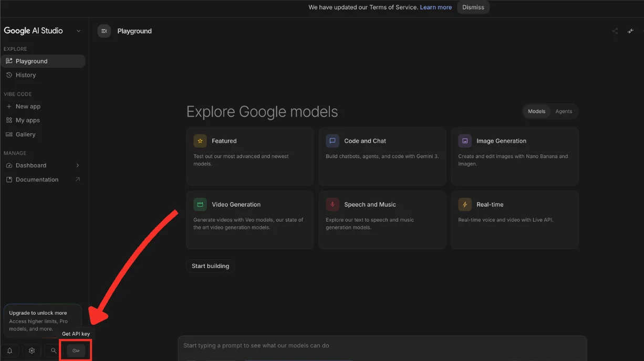Click the prompt input field
The image size is (644, 361).
[382, 346]
